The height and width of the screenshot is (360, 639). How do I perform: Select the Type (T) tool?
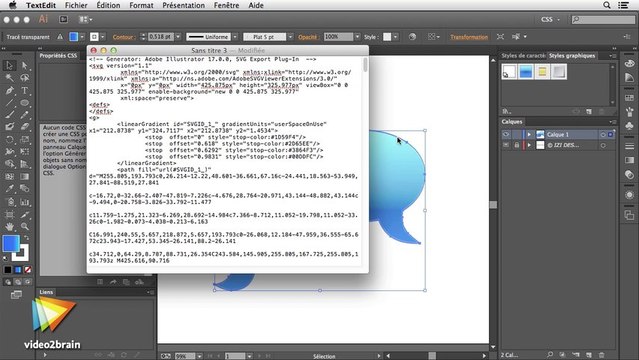coord(25,91)
